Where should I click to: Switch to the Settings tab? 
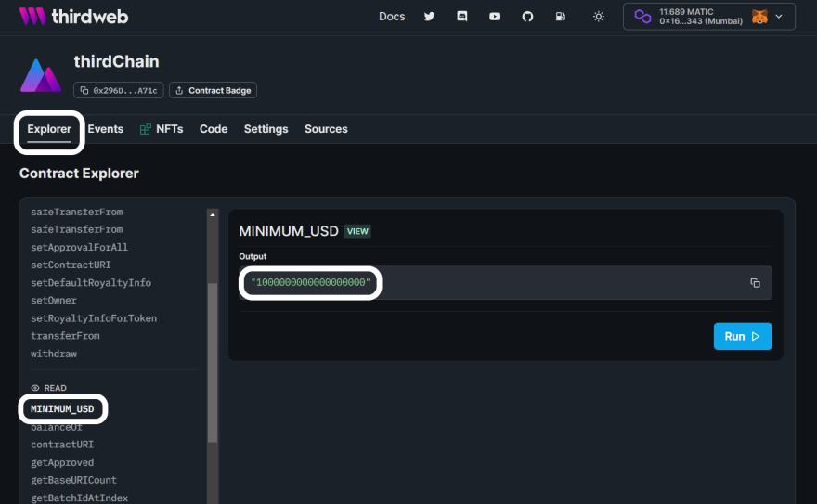[x=266, y=129]
